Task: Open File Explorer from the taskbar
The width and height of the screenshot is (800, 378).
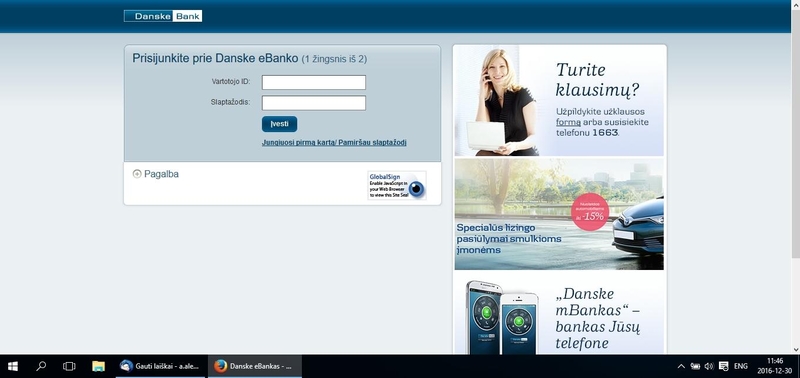Action: [x=98, y=366]
